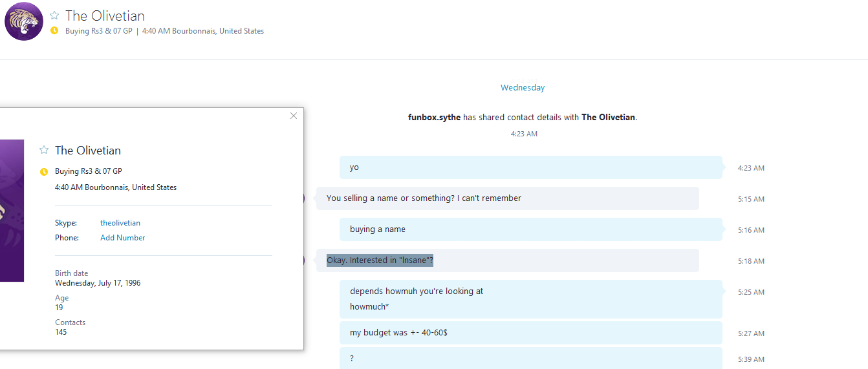Click Birth date value Wednesday, July 17, 1996
The image size is (868, 369).
pos(98,283)
